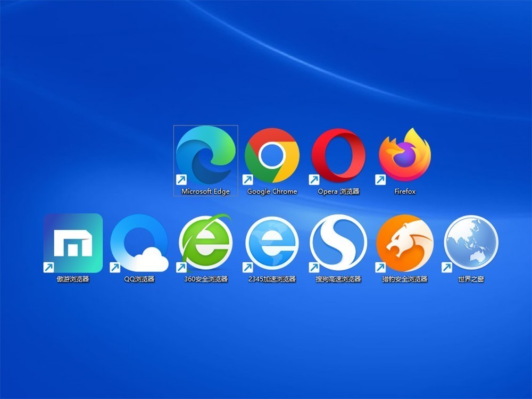Click the "搜狗高速浏览器" label
Viewport: 532px width, 399px height.
pyautogui.click(x=338, y=279)
